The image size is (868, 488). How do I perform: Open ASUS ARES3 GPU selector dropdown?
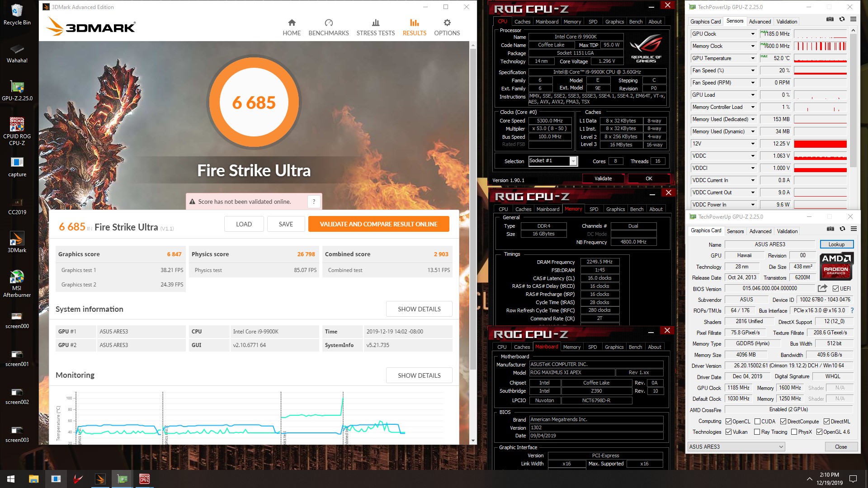pyautogui.click(x=736, y=446)
